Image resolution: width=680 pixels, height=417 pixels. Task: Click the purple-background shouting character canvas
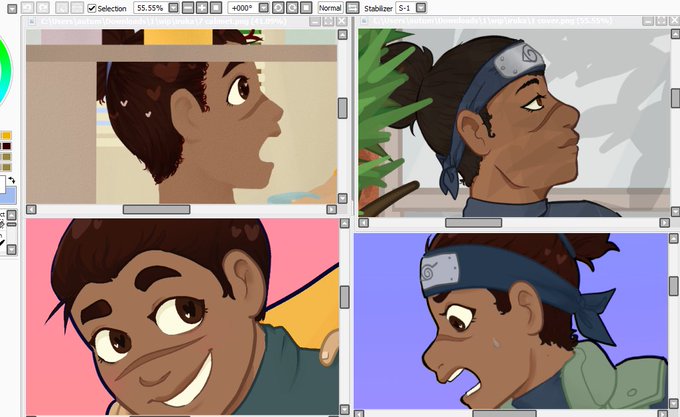click(x=511, y=321)
